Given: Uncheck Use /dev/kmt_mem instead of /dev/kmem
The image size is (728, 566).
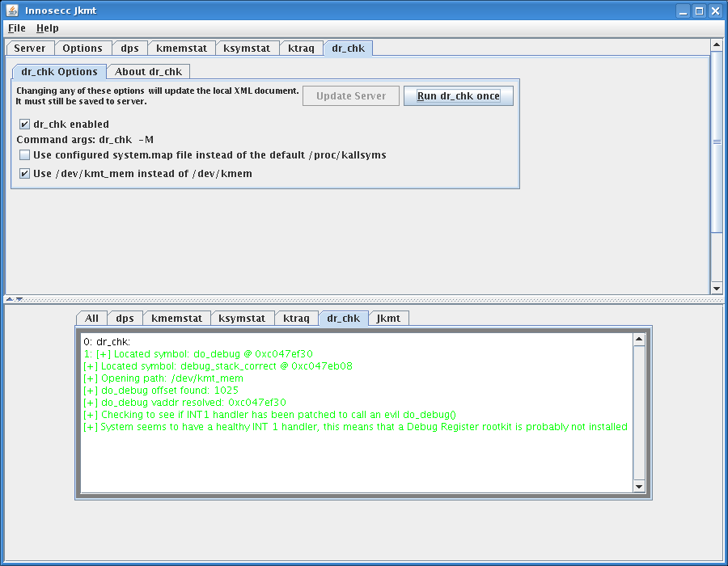Looking at the screenshot, I should 24,173.
